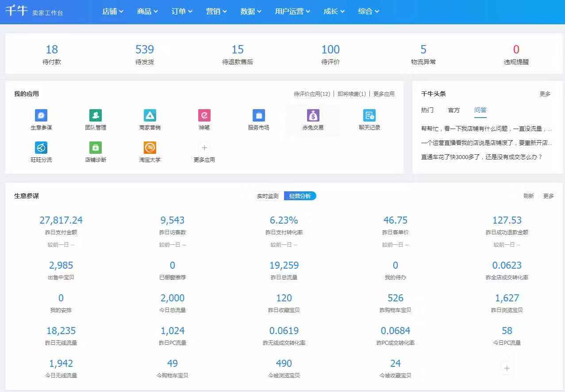Switch to the 热门 headlines tab
Viewport: 565px width, 392px height.
[427, 110]
